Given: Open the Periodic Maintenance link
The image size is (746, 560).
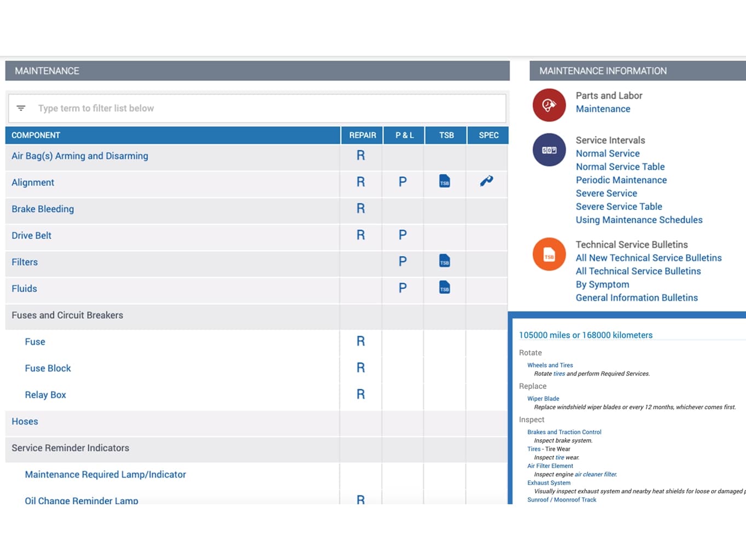Looking at the screenshot, I should (x=621, y=180).
